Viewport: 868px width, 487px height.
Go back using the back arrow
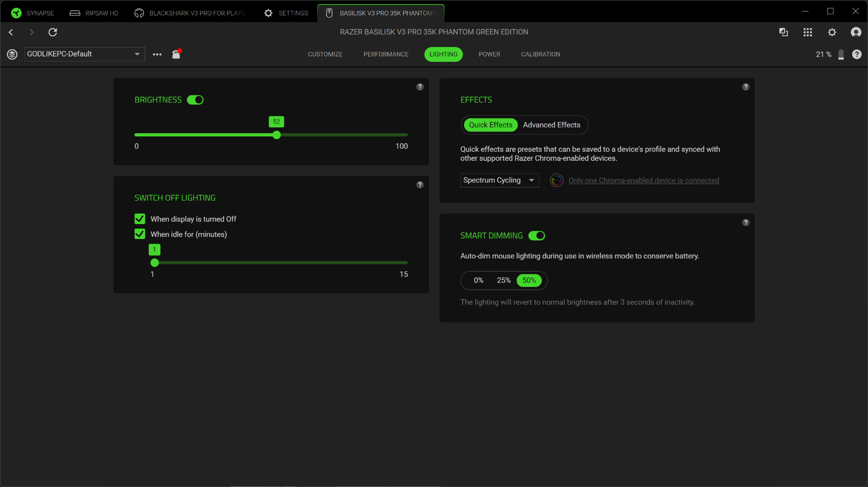[x=11, y=32]
